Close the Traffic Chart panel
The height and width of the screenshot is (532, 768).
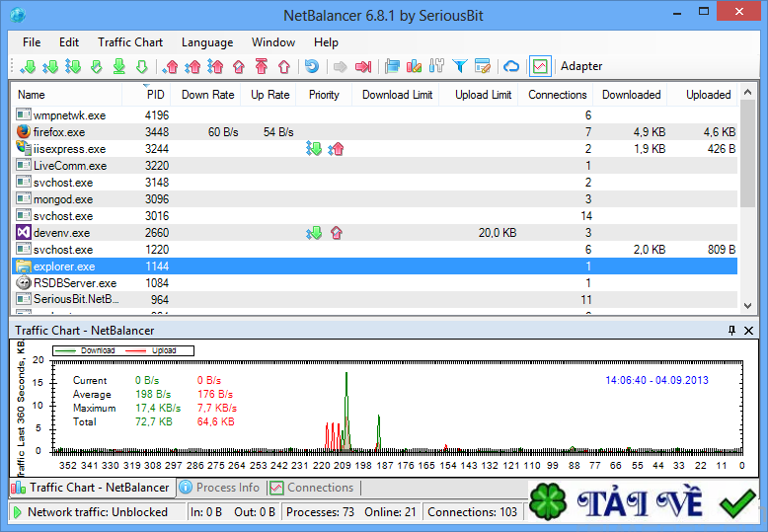point(748,331)
